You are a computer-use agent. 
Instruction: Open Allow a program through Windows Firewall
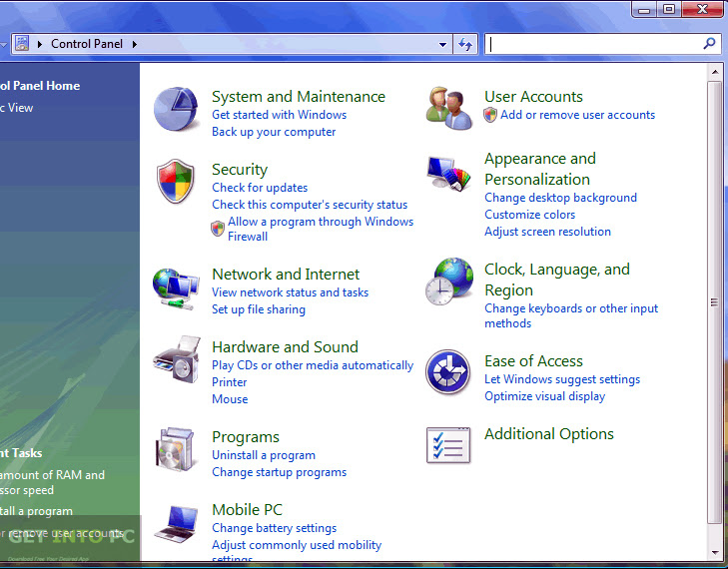321,229
